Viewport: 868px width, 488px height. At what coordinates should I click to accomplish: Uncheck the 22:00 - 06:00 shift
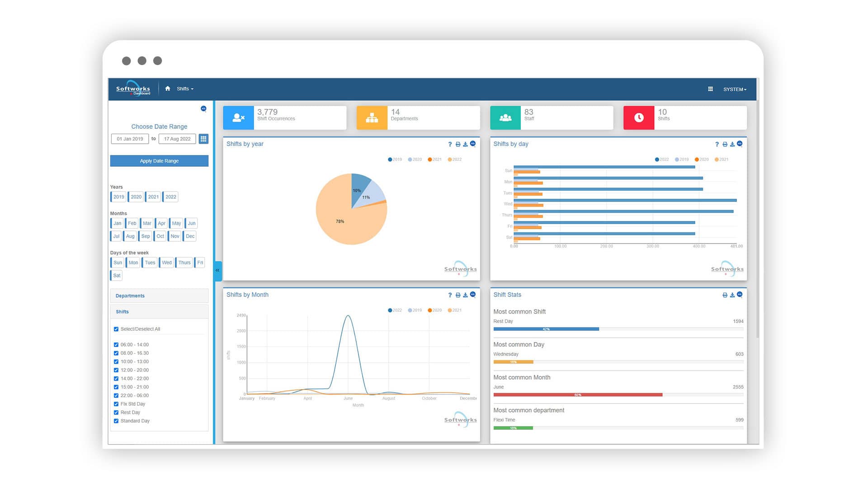[116, 395]
